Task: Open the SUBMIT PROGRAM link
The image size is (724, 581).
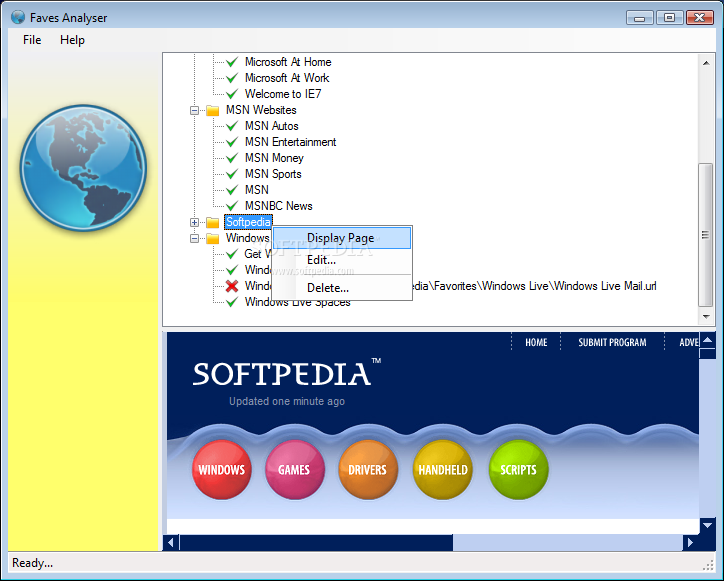Action: pyautogui.click(x=612, y=343)
